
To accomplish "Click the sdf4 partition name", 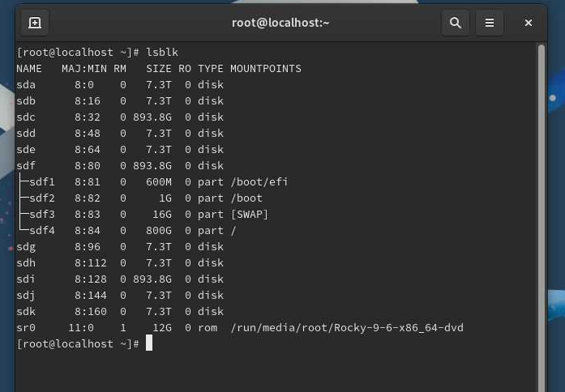I will (x=42, y=231).
